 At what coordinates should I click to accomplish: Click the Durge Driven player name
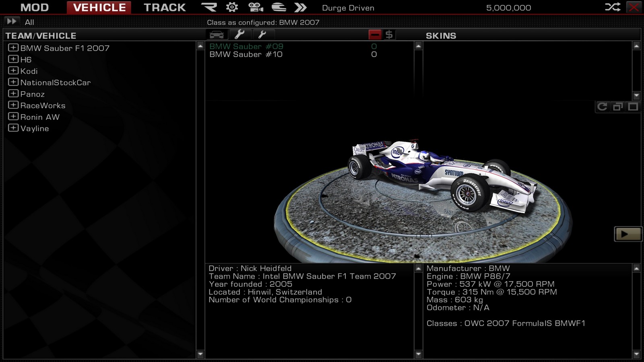[348, 8]
